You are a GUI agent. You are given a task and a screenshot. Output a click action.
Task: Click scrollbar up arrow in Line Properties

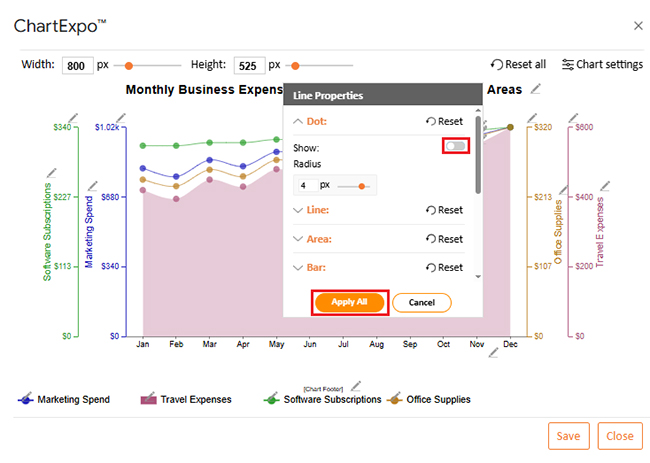point(478,111)
